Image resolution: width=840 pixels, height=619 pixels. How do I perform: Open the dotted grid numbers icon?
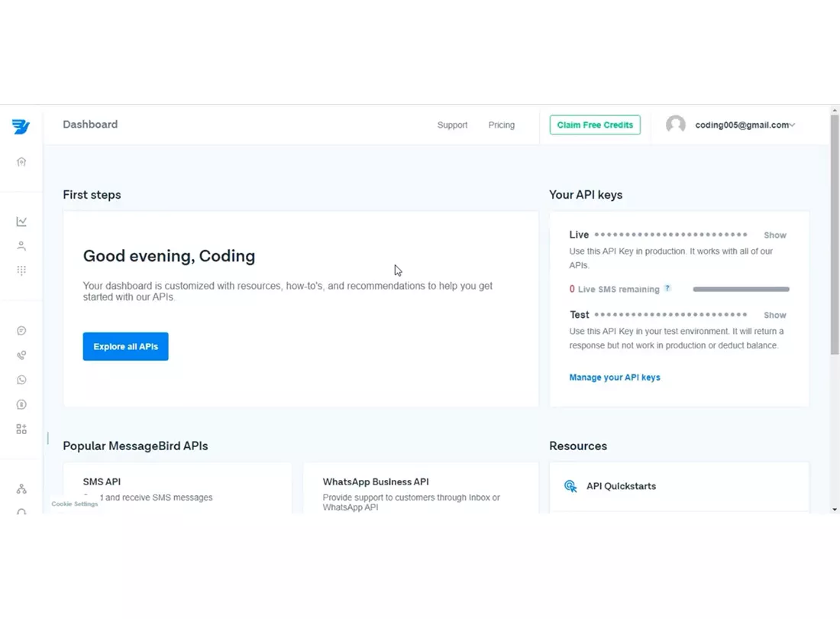tap(21, 270)
